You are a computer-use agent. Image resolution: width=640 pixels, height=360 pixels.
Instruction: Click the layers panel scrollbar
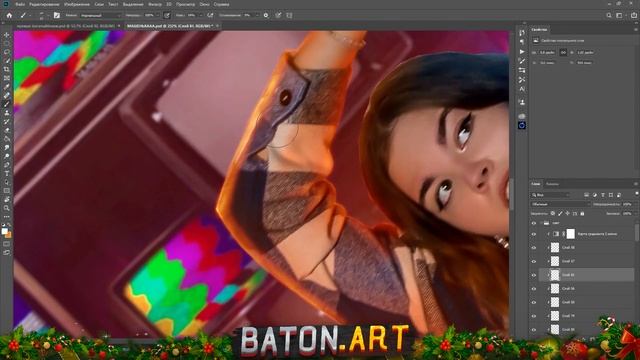(x=637, y=232)
